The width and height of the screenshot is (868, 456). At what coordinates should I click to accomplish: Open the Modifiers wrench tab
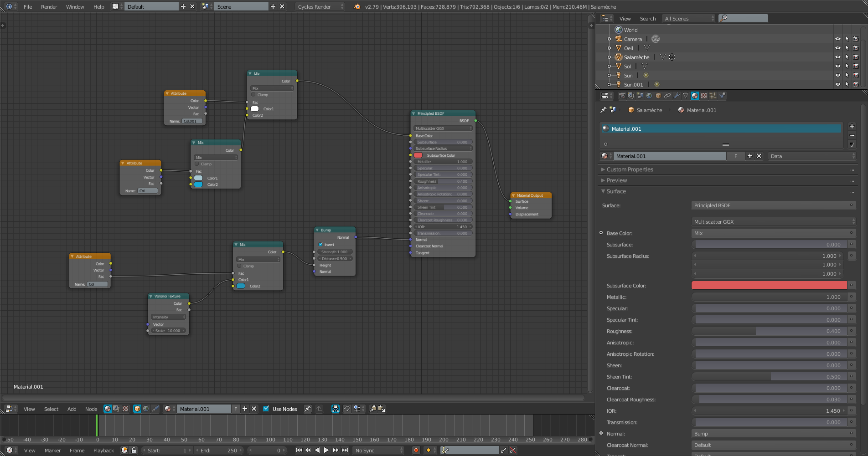click(677, 96)
